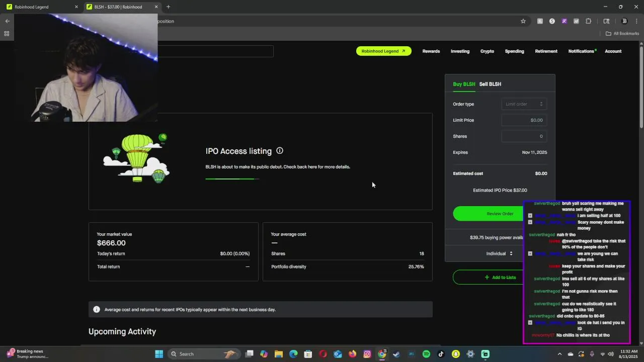Open Opera browser from the taskbar
Screen dimensions: 644x362
[323, 354]
